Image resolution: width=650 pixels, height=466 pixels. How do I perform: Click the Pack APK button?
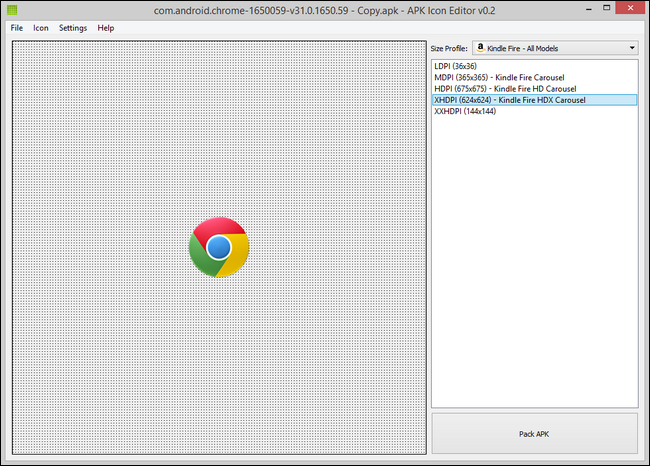(x=534, y=434)
